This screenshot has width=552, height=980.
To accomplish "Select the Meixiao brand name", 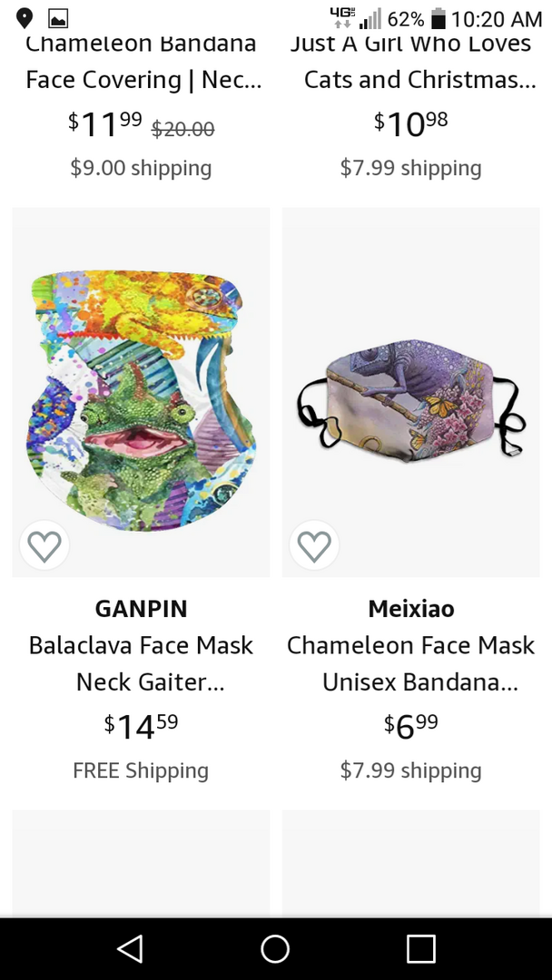I will pos(410,609).
